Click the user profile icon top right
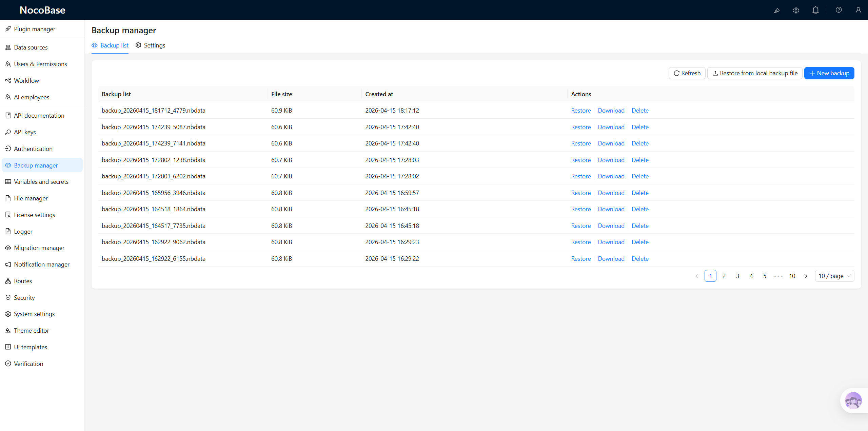This screenshot has width=868, height=431. click(859, 10)
